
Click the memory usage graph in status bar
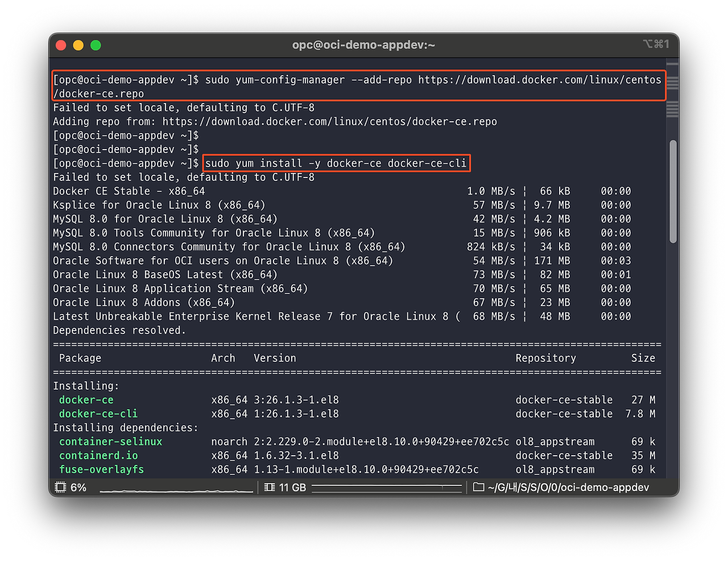(x=387, y=488)
